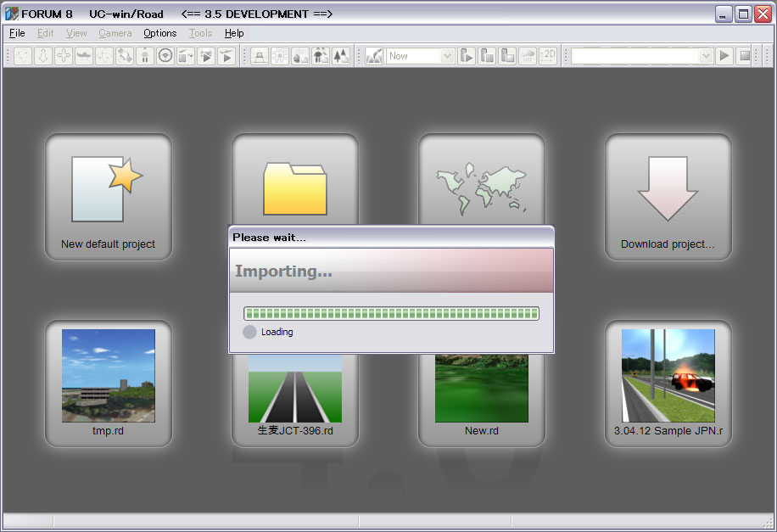Expand the Now time dropdown
Image resolution: width=777 pixels, height=532 pixels.
pos(448,56)
